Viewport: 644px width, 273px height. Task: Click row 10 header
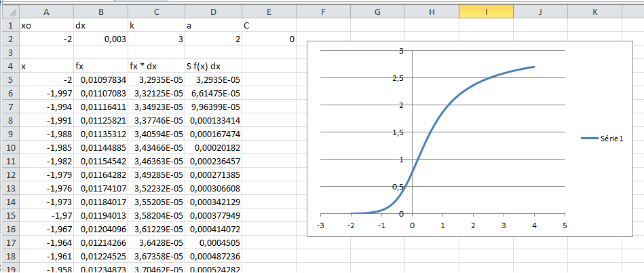[x=10, y=147]
